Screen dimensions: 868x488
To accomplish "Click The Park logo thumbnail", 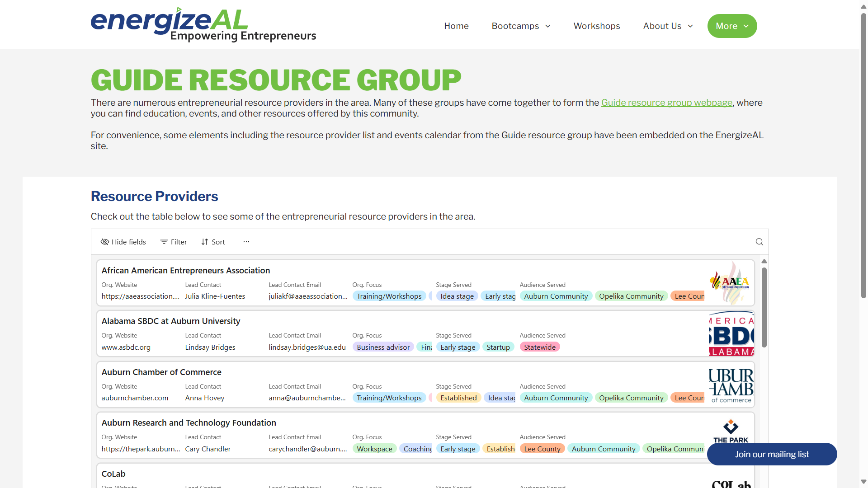I will (731, 432).
